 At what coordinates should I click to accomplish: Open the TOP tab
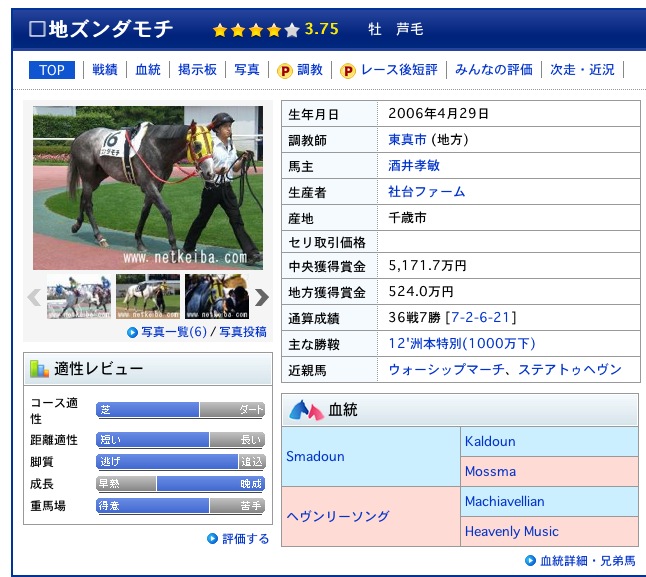pos(52,69)
